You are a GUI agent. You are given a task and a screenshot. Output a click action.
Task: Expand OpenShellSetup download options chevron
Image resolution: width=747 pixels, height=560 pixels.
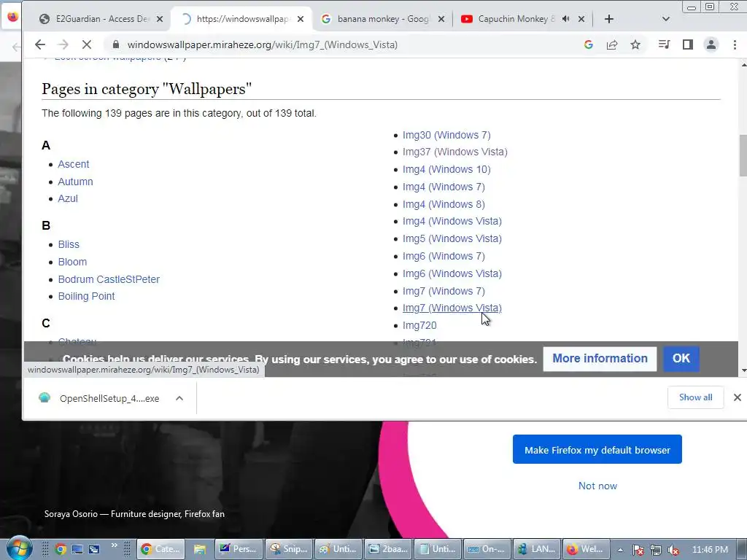click(x=179, y=398)
